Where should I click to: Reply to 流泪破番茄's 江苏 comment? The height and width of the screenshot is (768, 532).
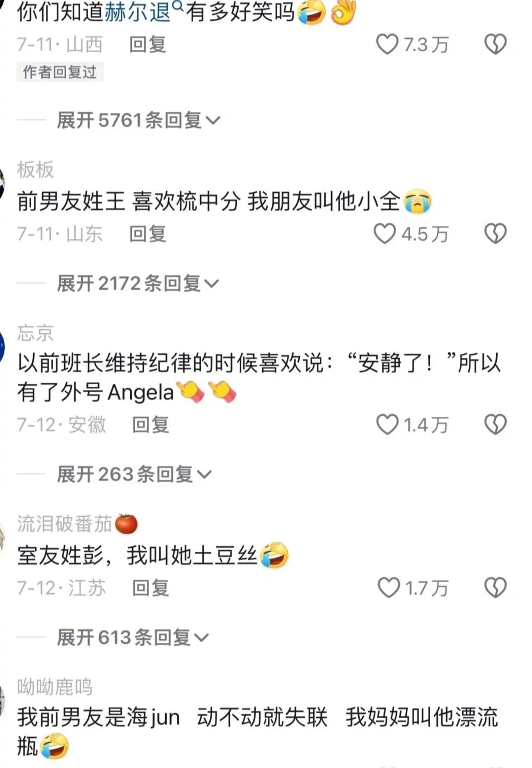click(151, 588)
